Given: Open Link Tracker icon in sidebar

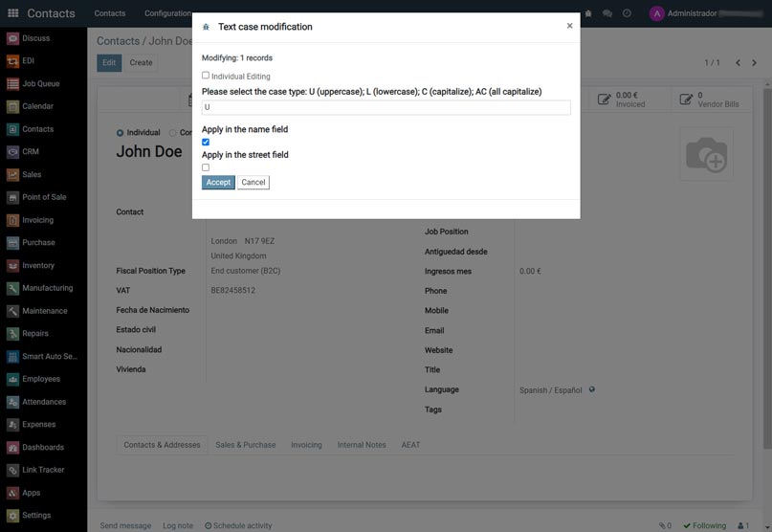Looking at the screenshot, I should [x=12, y=470].
